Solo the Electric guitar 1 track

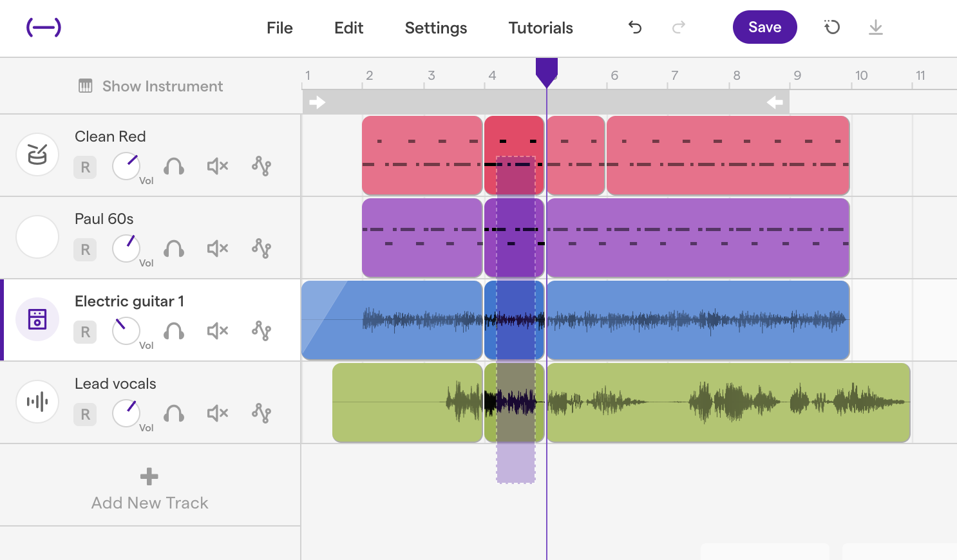pyautogui.click(x=174, y=331)
